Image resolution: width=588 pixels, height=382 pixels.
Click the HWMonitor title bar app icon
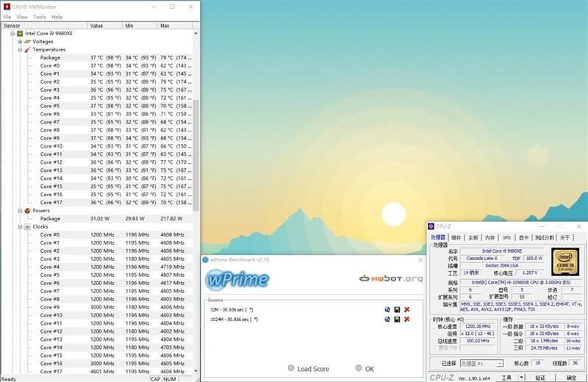pyautogui.click(x=7, y=7)
